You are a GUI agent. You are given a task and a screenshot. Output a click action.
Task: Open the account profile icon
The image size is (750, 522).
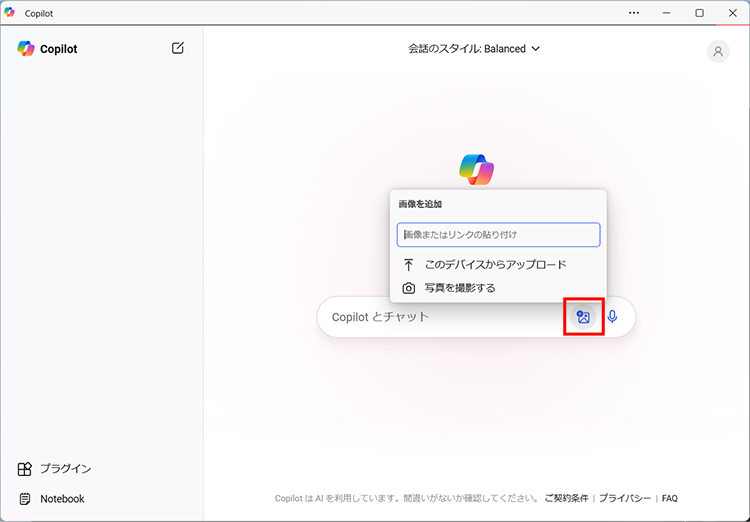point(717,51)
